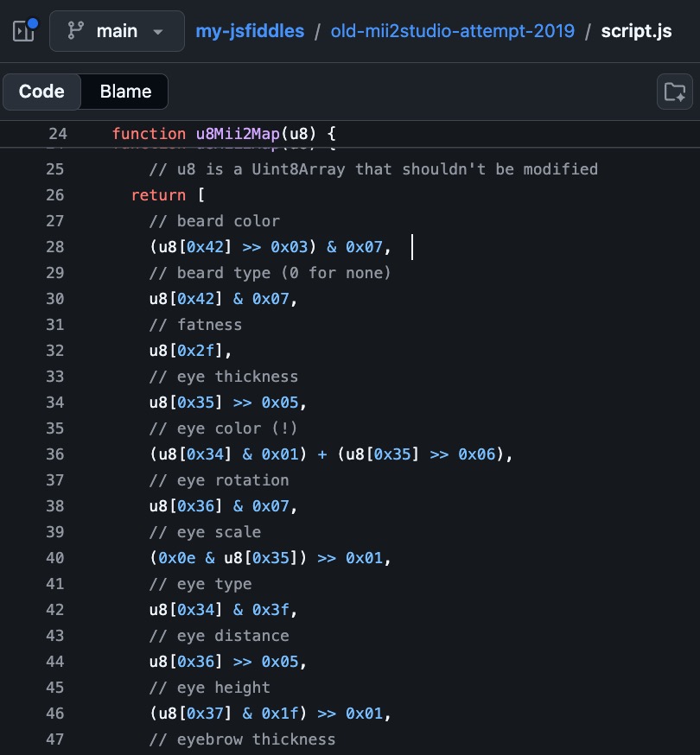
Task: Click the 0x42 value on line 30
Action: pos(195,299)
